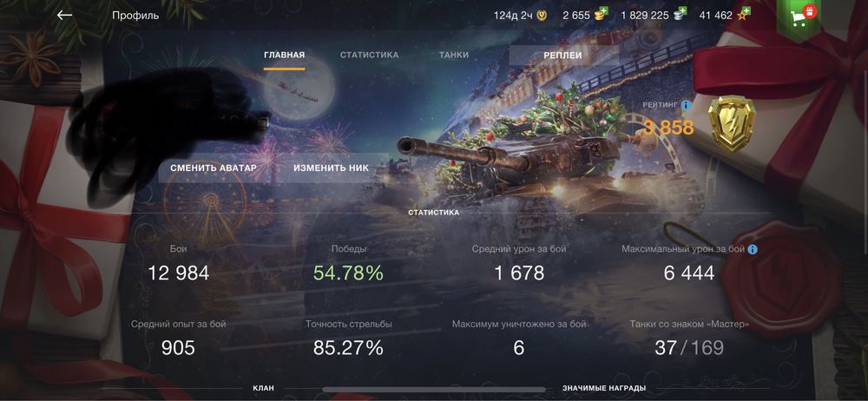Add credits via plus icon
Screen dimensions: 868x401
pos(682,11)
